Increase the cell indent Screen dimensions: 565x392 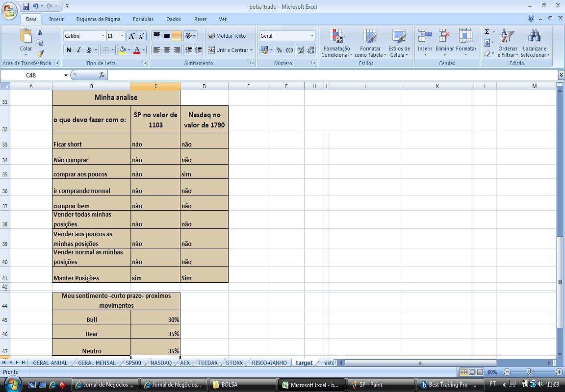coord(199,50)
